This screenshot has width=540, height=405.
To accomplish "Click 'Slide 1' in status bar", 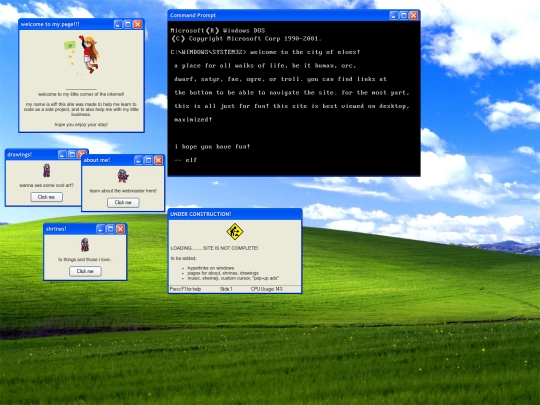I will click(x=226, y=289).
